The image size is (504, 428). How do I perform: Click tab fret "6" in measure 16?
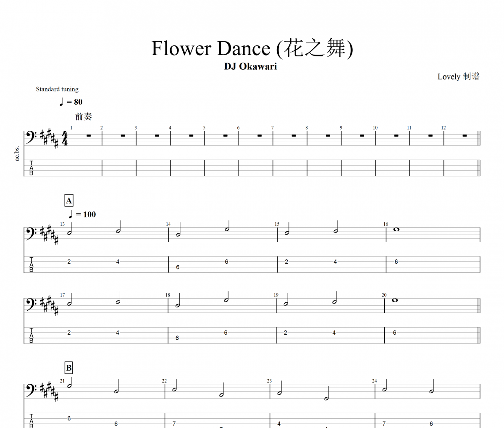(396, 262)
